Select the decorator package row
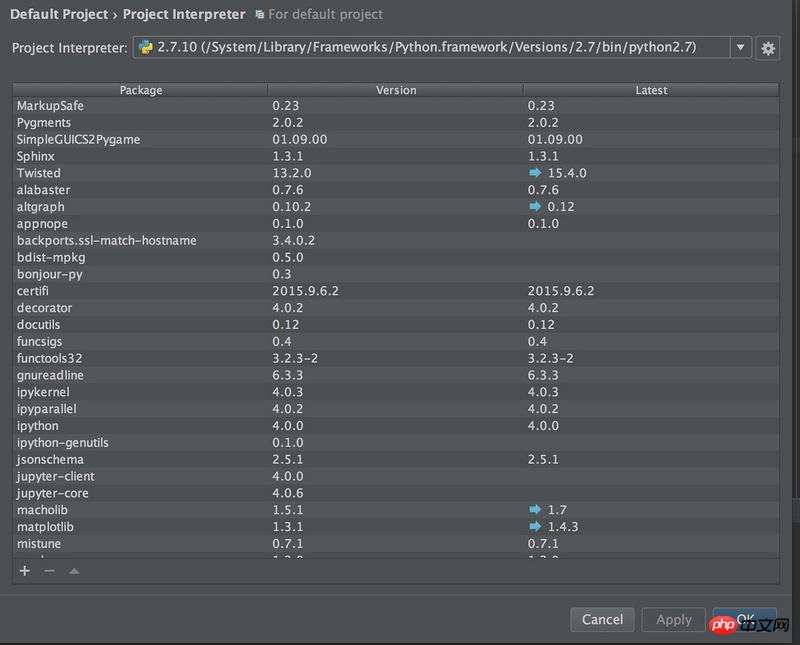Screen dimensions: 800x645 coord(396,308)
